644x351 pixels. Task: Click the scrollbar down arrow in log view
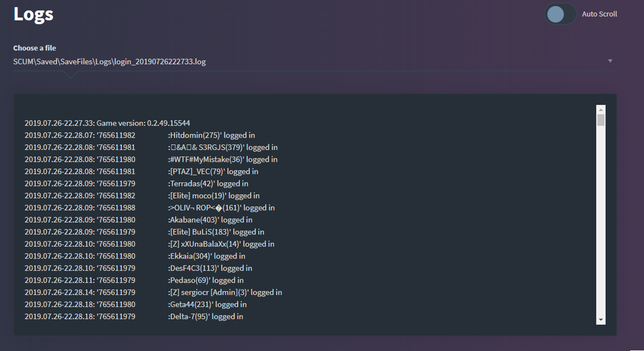601,319
